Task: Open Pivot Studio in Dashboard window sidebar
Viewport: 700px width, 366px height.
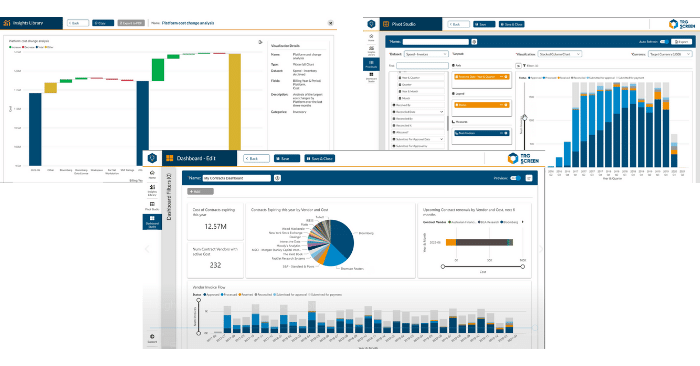Action: click(152, 206)
